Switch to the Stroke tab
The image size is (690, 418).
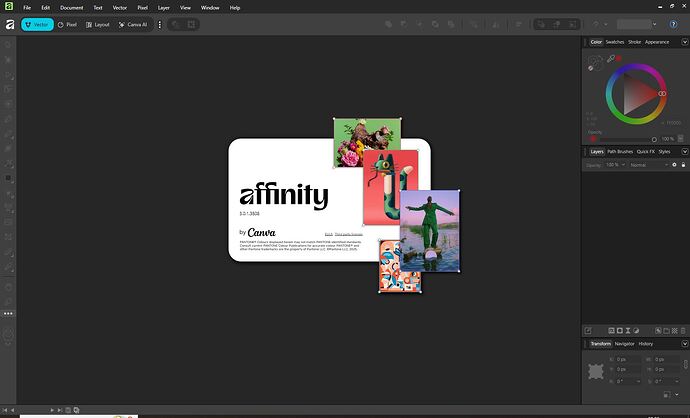[x=635, y=42]
